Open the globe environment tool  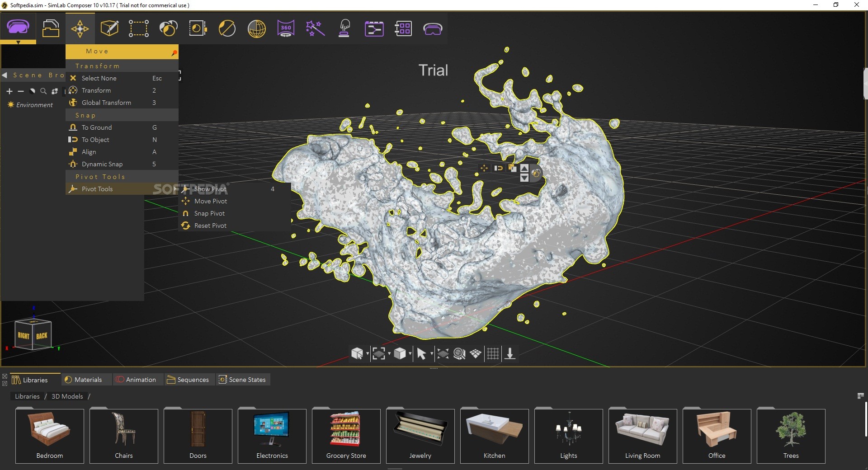coord(256,28)
